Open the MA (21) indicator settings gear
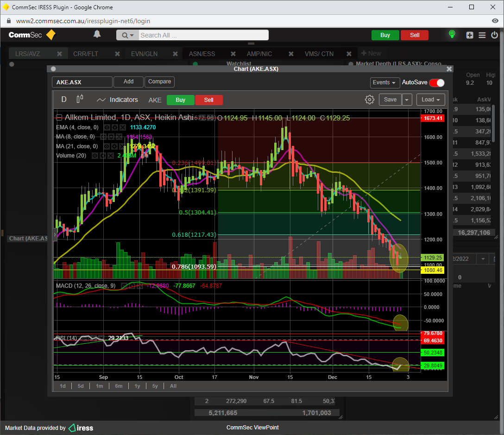This screenshot has width=504, height=435. tap(114, 146)
